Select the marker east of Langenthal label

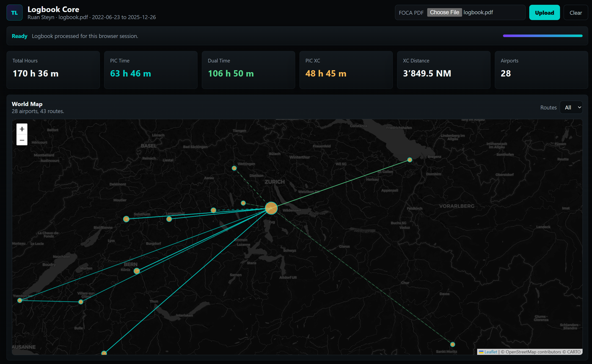[213, 210]
